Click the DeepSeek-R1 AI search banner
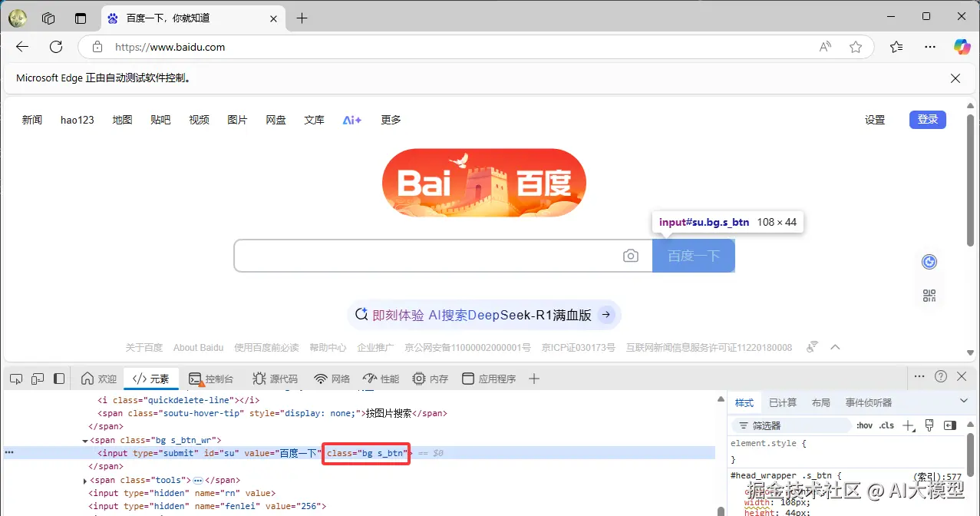The width and height of the screenshot is (980, 516). point(484,315)
